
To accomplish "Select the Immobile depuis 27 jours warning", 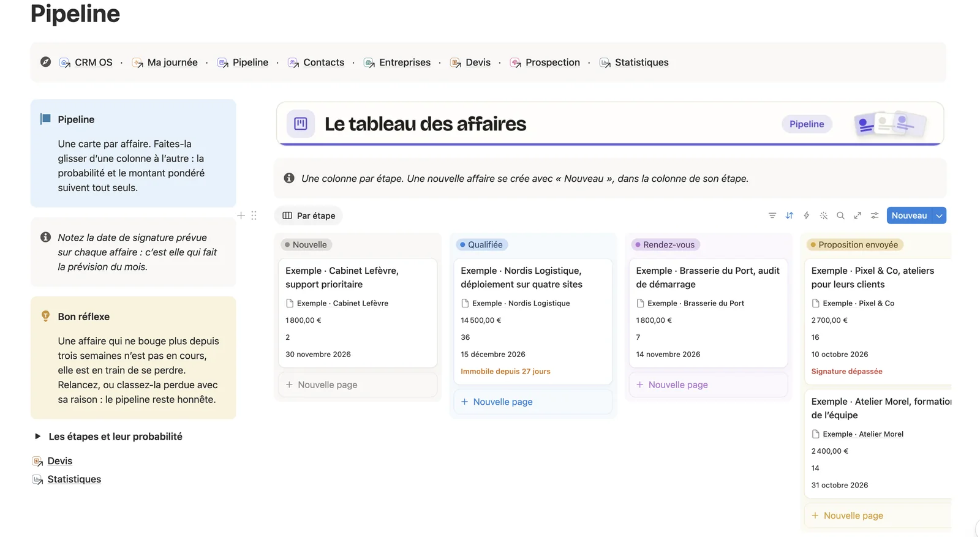I will pyautogui.click(x=505, y=371).
